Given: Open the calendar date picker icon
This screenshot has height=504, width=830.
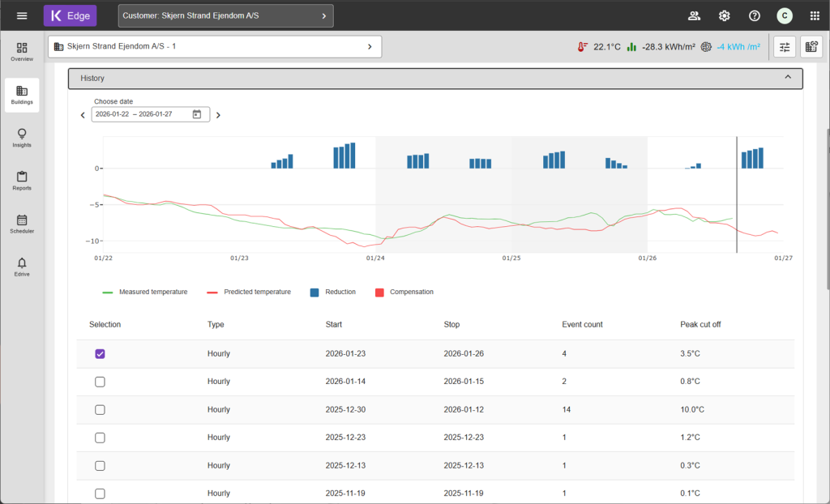Looking at the screenshot, I should (197, 114).
